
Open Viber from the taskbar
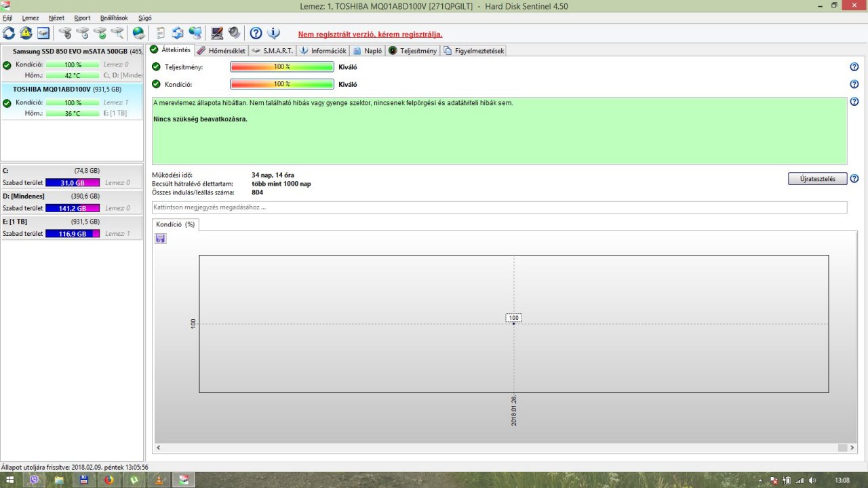pyautogui.click(x=35, y=480)
